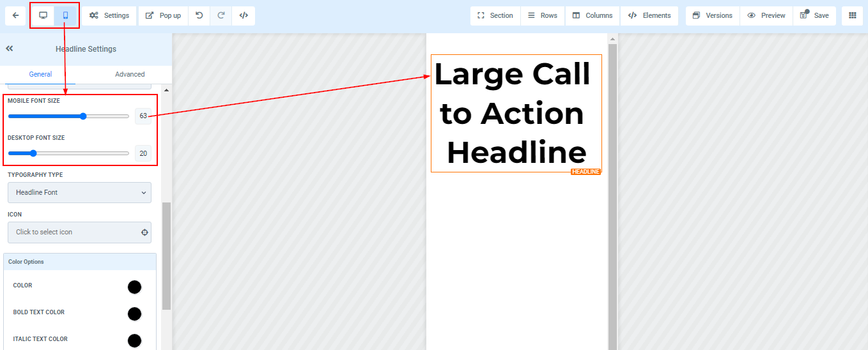Save the page
The height and width of the screenshot is (350, 868).
814,15
